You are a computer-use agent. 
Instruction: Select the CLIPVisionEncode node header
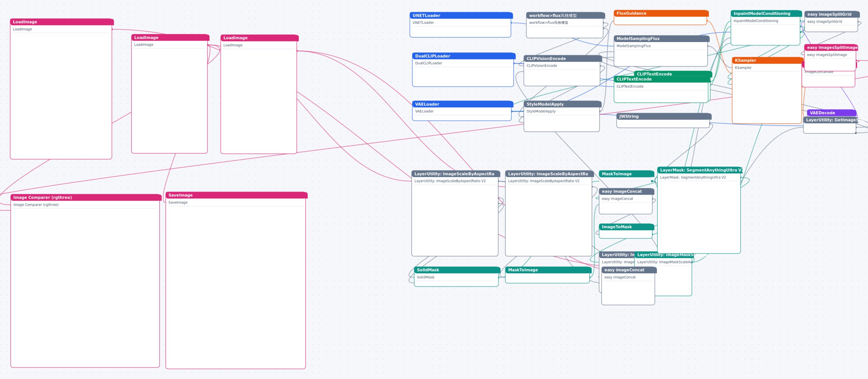[x=563, y=59]
